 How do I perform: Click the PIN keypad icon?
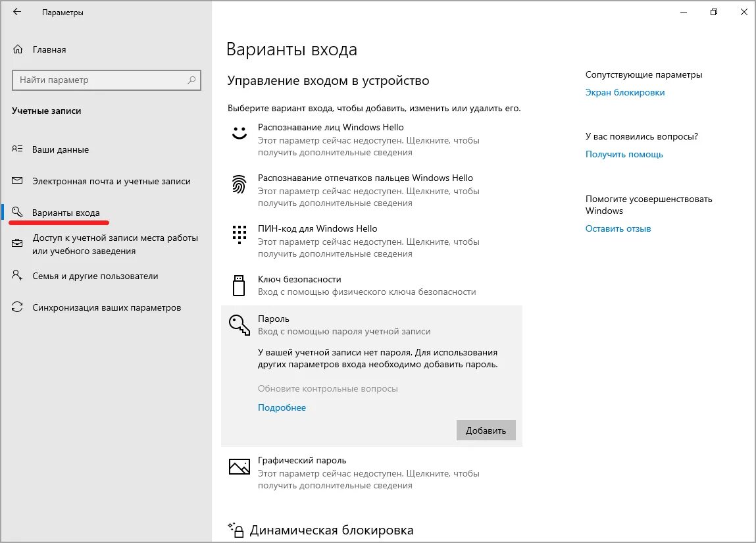(x=239, y=234)
